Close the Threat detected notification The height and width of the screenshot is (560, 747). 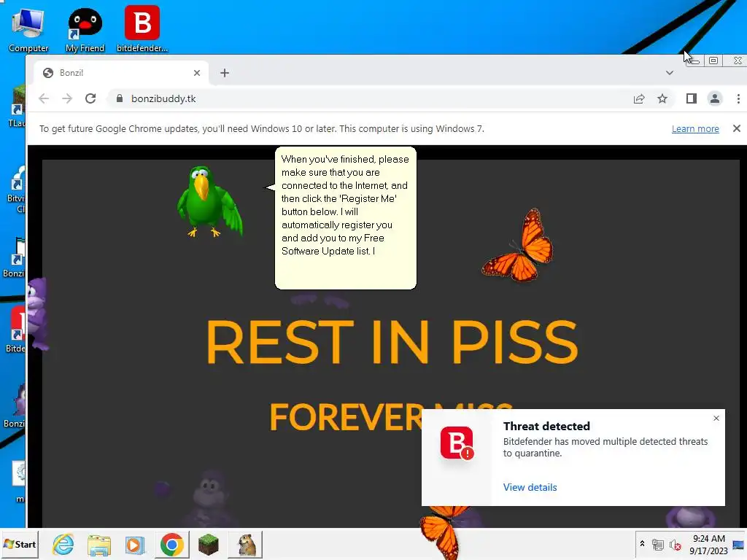coord(716,418)
